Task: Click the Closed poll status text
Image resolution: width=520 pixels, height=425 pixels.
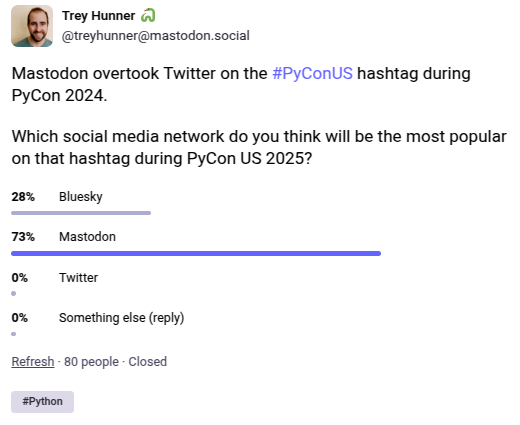Action: [x=148, y=362]
